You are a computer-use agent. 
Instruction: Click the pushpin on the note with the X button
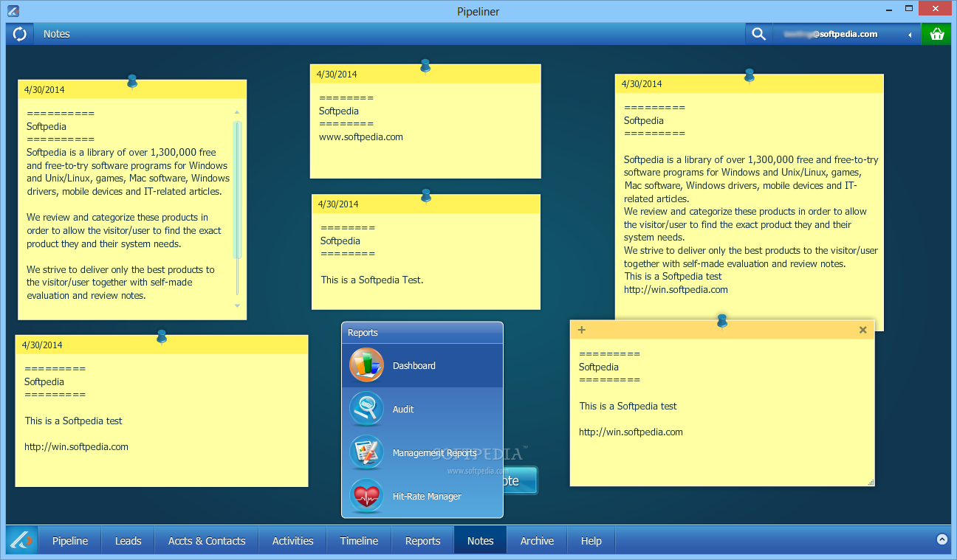[x=722, y=320]
